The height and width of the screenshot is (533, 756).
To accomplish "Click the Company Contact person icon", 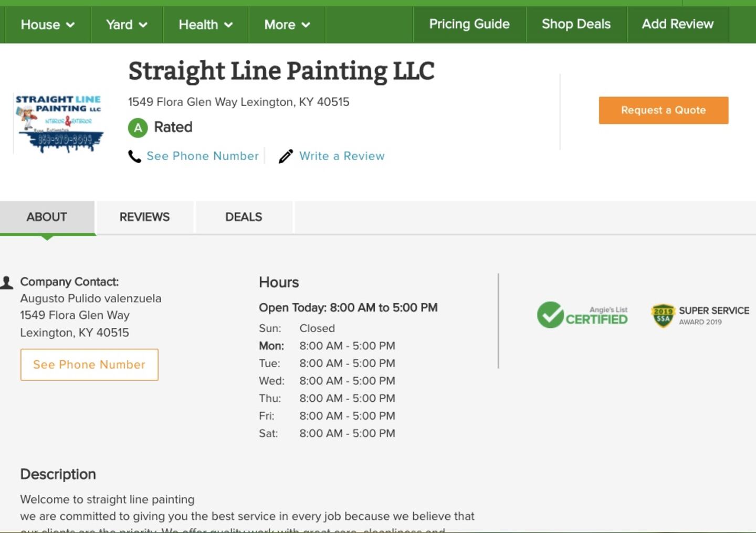I will 7,283.
